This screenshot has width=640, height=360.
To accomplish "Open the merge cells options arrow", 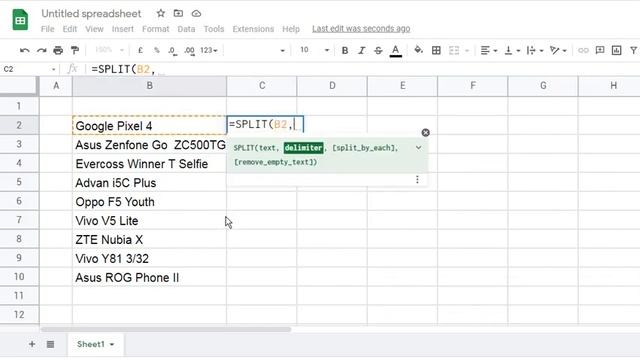I will (x=467, y=51).
